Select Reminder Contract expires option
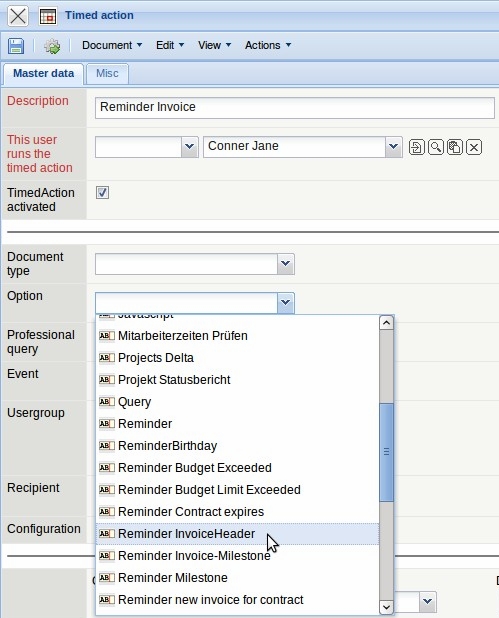Viewport: 499px width, 618px height. [x=237, y=512]
